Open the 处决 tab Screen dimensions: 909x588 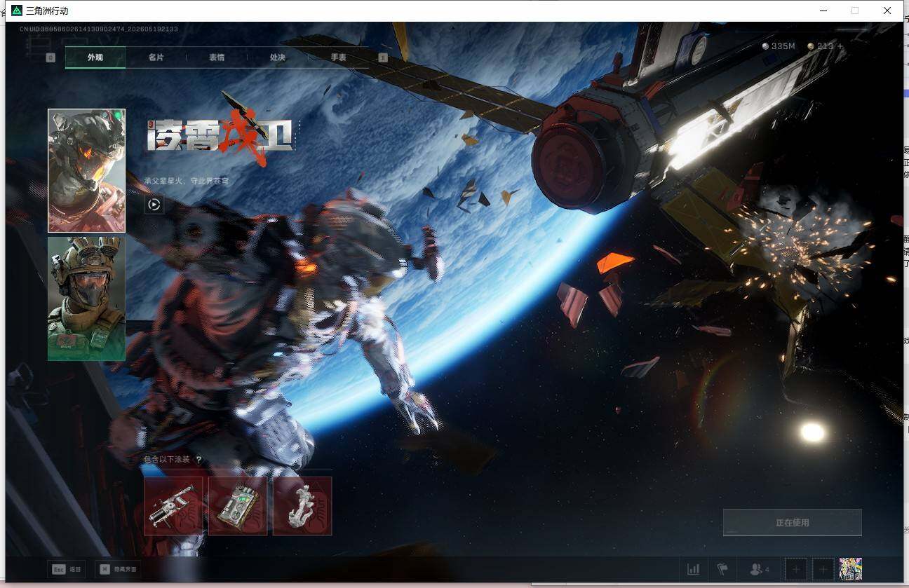tap(278, 57)
